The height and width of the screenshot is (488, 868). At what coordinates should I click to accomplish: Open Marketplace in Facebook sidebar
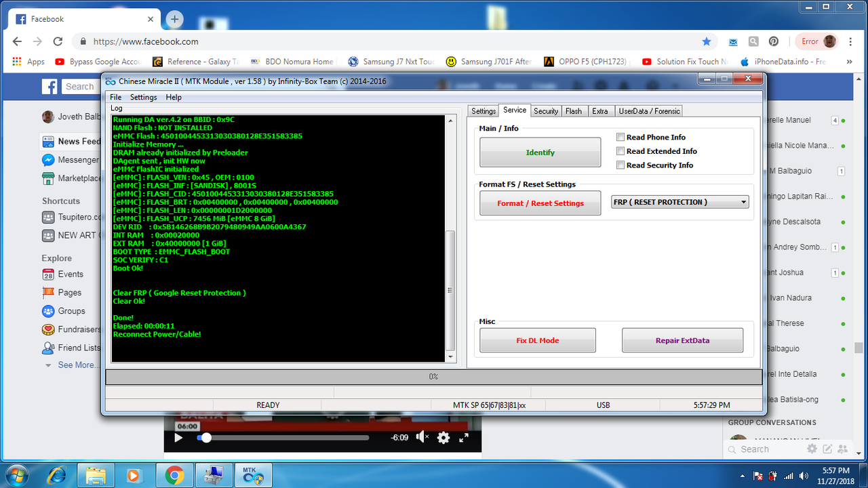point(71,178)
